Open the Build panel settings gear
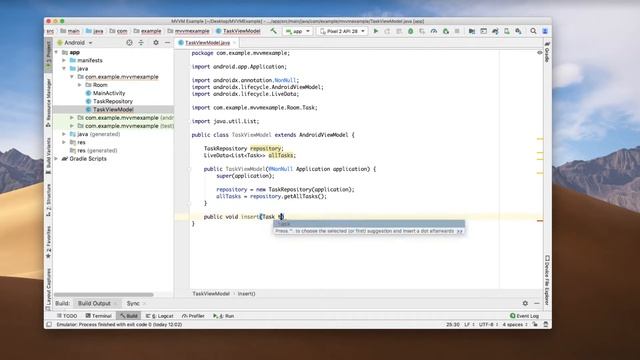640x360 pixels. [x=525, y=303]
